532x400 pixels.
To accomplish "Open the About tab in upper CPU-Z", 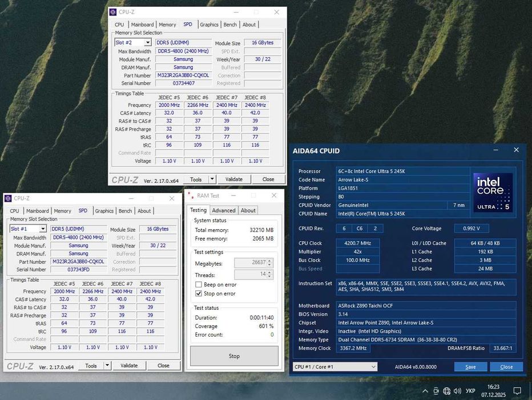I will pos(249,25).
